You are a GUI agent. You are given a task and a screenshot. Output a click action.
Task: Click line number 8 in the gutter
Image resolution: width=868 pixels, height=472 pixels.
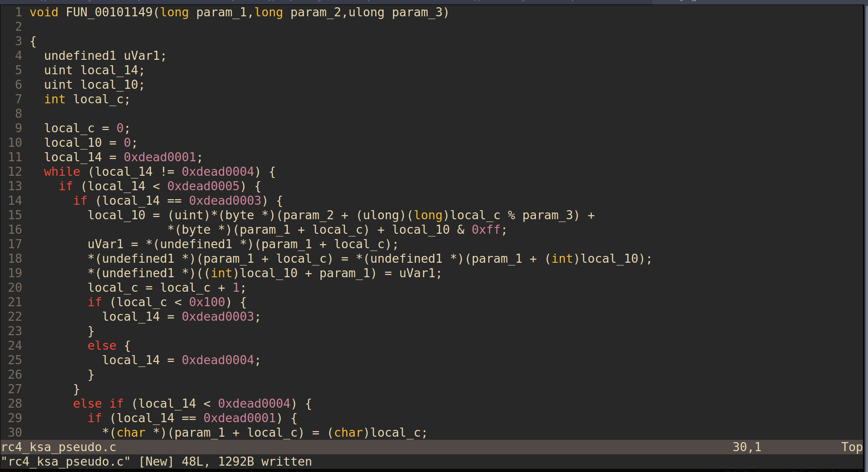point(19,114)
